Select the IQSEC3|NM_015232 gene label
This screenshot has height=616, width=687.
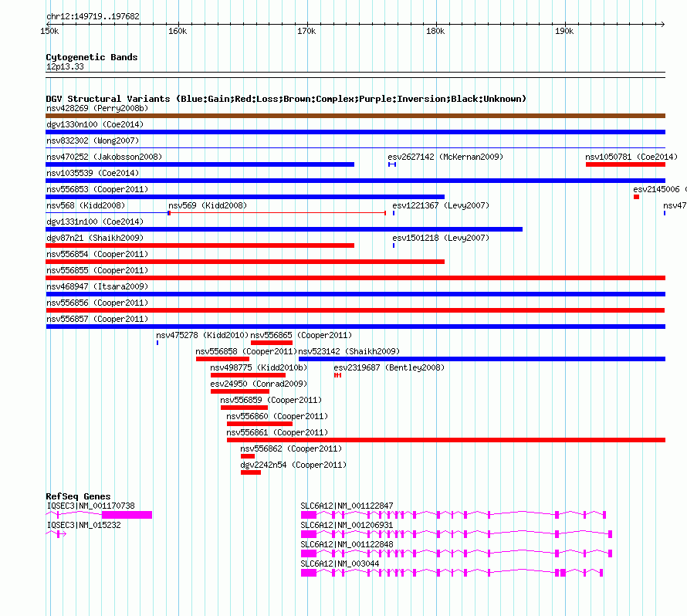point(83,525)
